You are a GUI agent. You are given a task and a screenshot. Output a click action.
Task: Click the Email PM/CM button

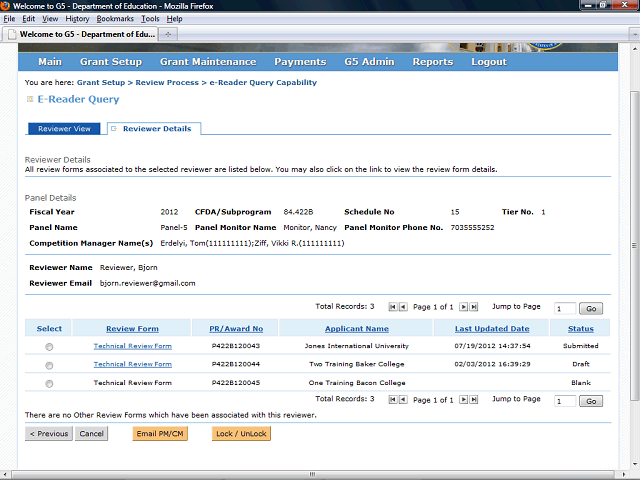[160, 433]
